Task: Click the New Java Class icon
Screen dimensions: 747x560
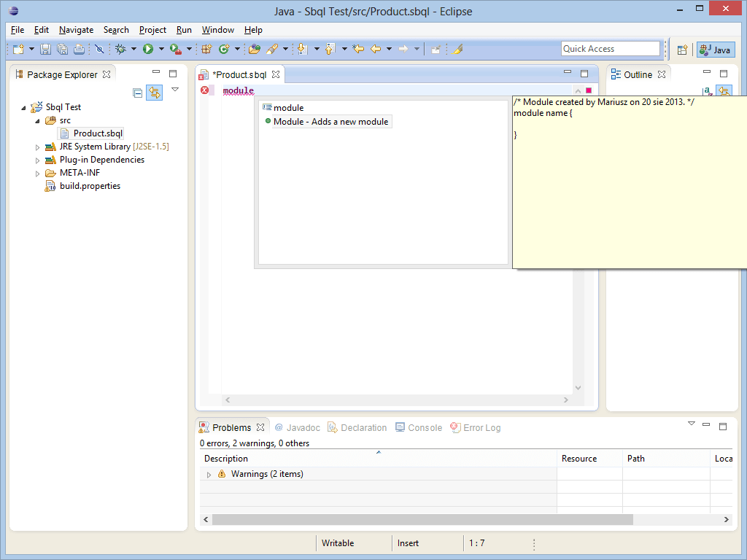Action: [224, 49]
